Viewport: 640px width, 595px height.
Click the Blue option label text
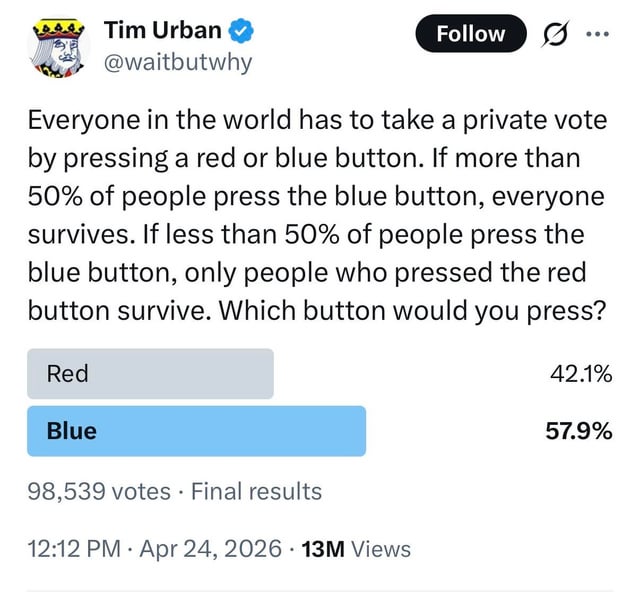click(72, 431)
